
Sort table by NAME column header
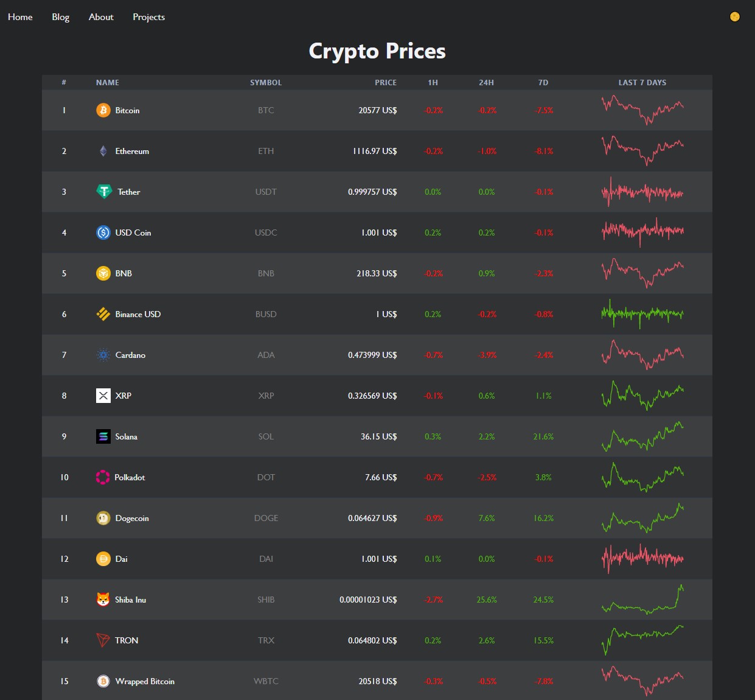pyautogui.click(x=108, y=83)
